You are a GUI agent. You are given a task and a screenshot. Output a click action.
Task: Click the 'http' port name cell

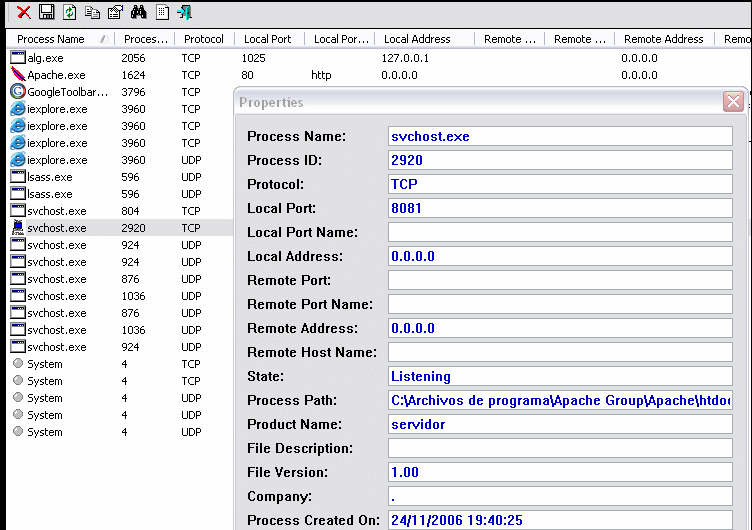point(321,75)
